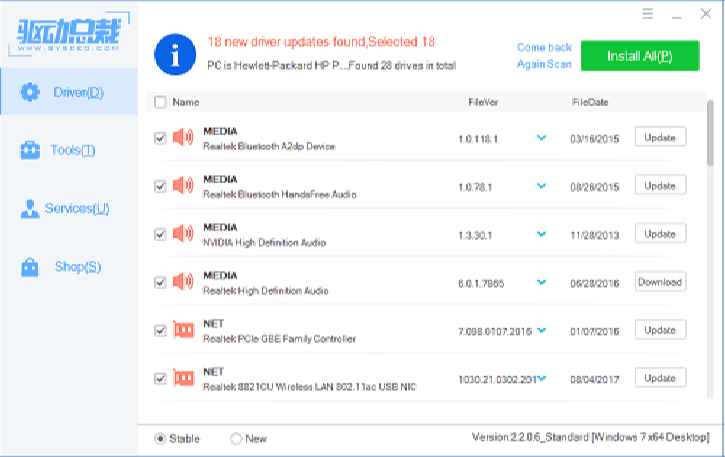Expand version dropdown for Realtek Bluetooth A2dp Device

(542, 138)
